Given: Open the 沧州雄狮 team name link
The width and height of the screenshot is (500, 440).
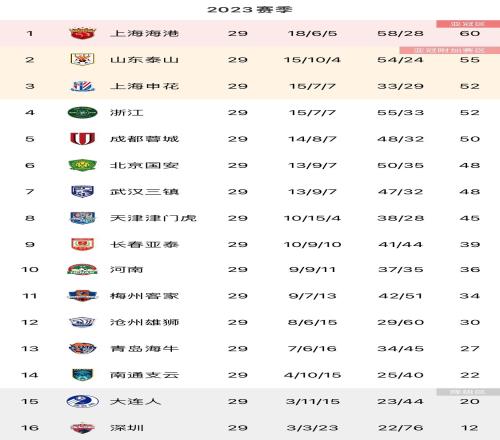Looking at the screenshot, I should tap(144, 322).
